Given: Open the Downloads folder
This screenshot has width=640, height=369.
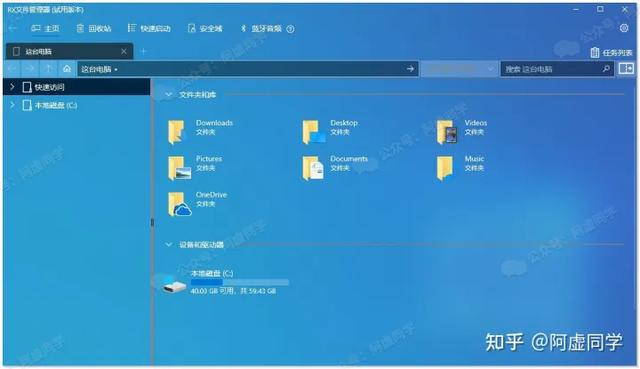Looking at the screenshot, I should 200,131.
